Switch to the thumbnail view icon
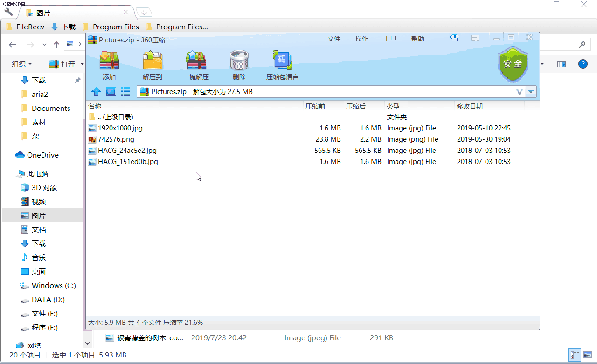The width and height of the screenshot is (597, 364). click(x=111, y=91)
